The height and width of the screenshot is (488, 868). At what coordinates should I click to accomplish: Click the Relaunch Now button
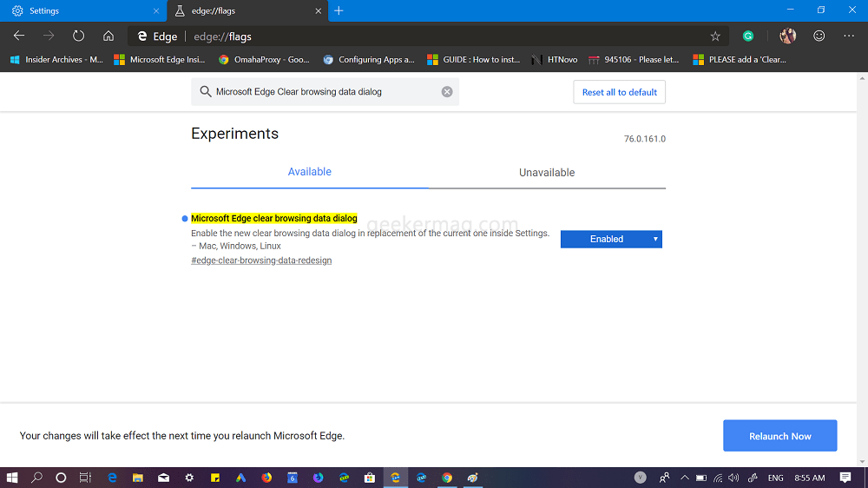pos(779,435)
